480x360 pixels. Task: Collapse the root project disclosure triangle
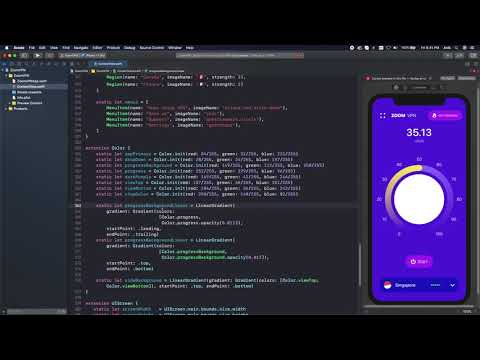pos(3,70)
